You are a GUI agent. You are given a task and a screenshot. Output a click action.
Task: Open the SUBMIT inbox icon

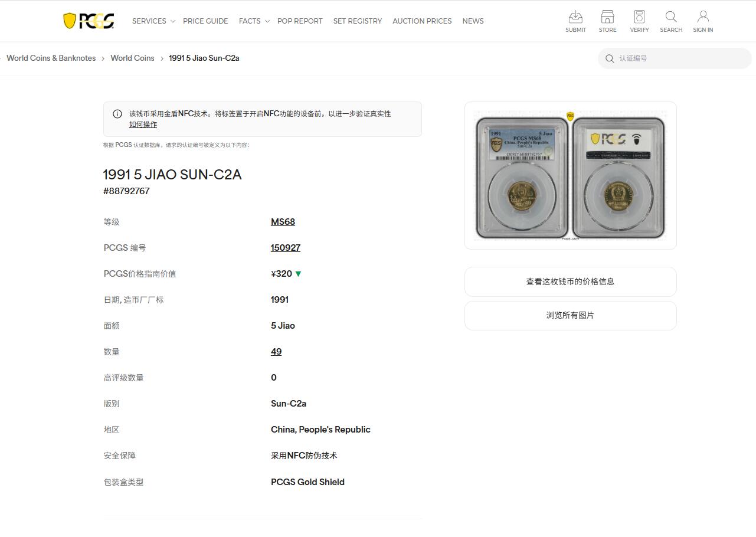click(575, 17)
